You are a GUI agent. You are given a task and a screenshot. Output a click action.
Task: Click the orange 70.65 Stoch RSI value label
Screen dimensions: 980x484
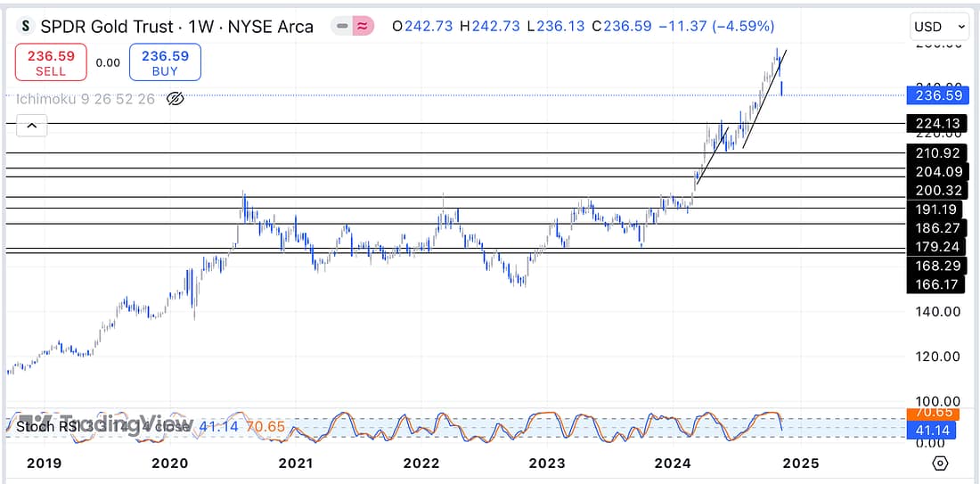pos(933,414)
